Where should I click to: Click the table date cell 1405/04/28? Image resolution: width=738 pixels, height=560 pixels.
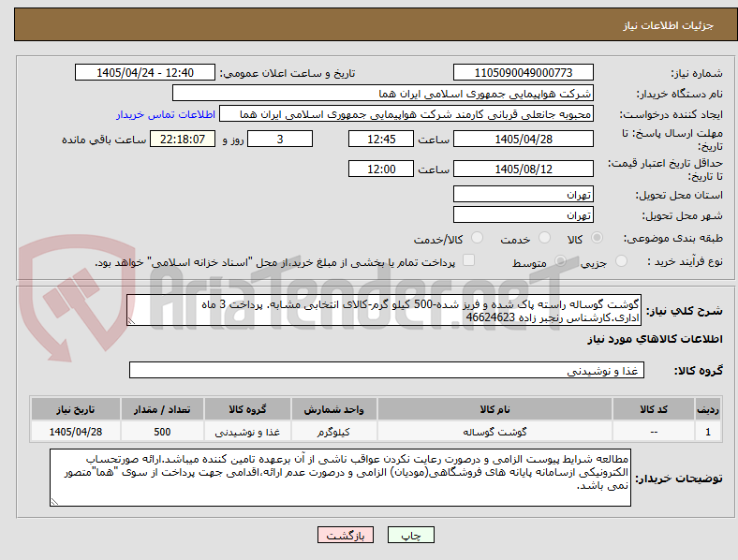point(75,432)
